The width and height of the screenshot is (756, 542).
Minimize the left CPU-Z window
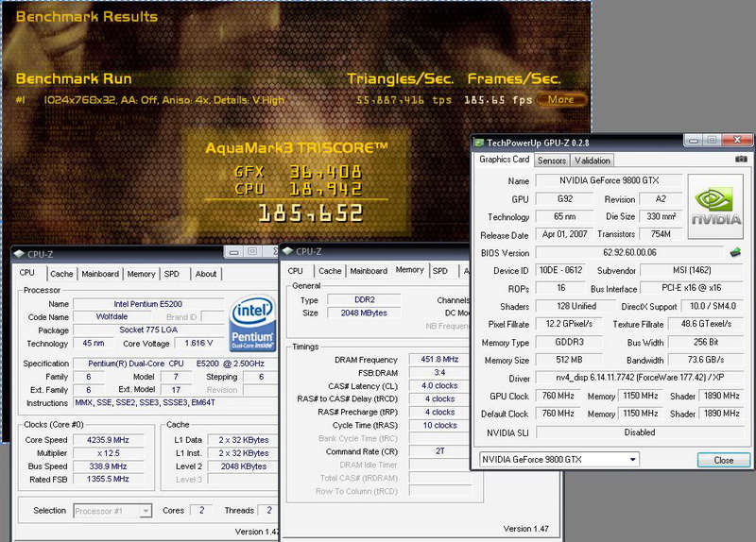point(234,252)
